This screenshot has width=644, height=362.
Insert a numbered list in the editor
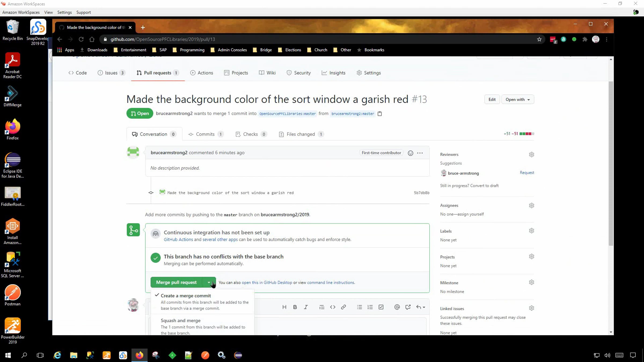pyautogui.click(x=370, y=307)
